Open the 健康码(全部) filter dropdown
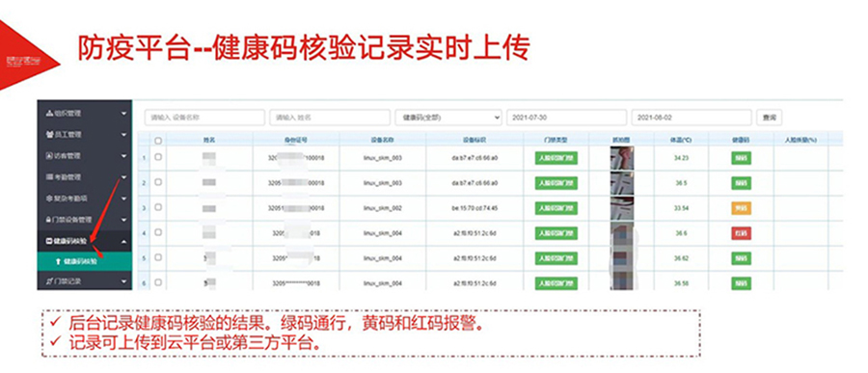 pyautogui.click(x=448, y=118)
